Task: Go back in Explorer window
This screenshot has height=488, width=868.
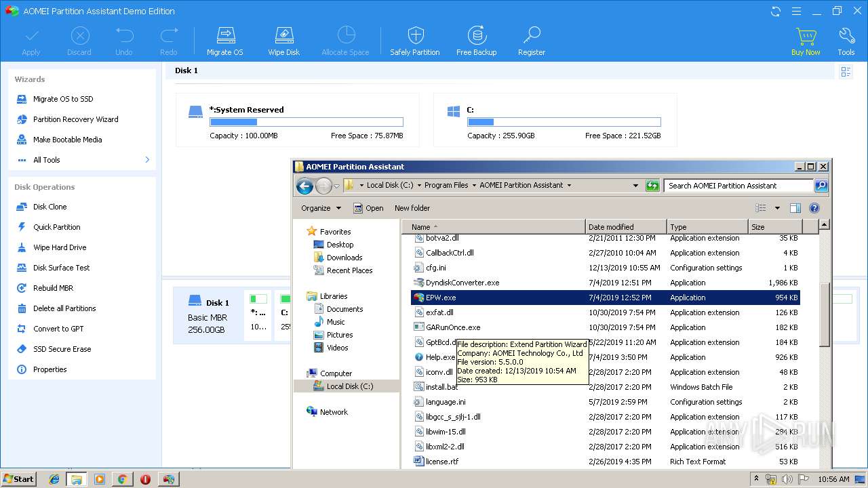Action: 305,186
